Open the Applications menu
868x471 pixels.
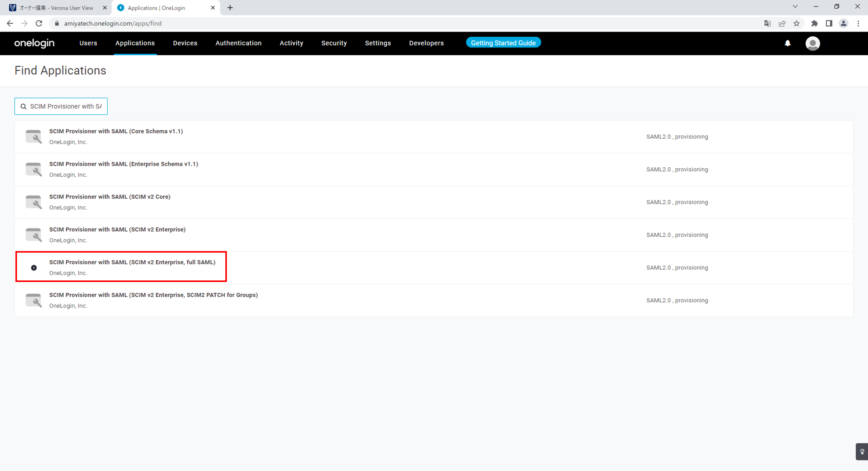click(135, 43)
